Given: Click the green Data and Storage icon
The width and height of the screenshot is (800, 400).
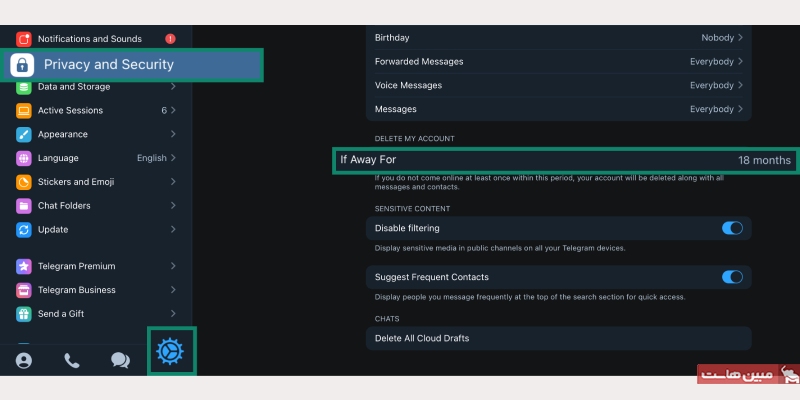Looking at the screenshot, I should [23, 87].
